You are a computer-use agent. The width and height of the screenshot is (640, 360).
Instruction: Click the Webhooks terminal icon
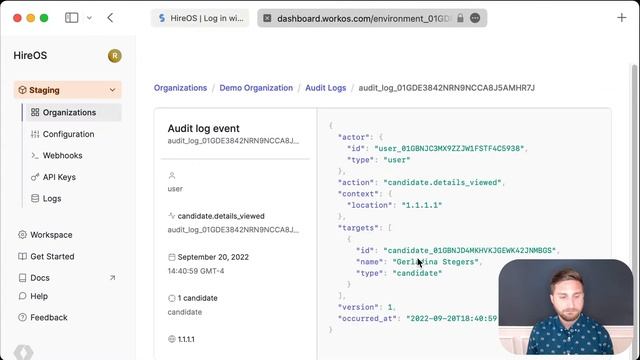click(35, 156)
